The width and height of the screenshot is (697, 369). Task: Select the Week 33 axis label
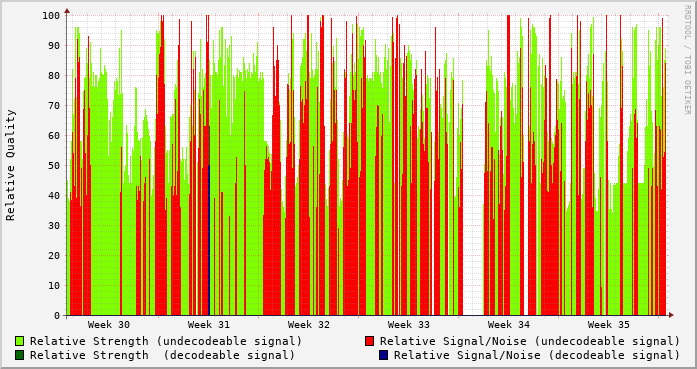coord(409,325)
